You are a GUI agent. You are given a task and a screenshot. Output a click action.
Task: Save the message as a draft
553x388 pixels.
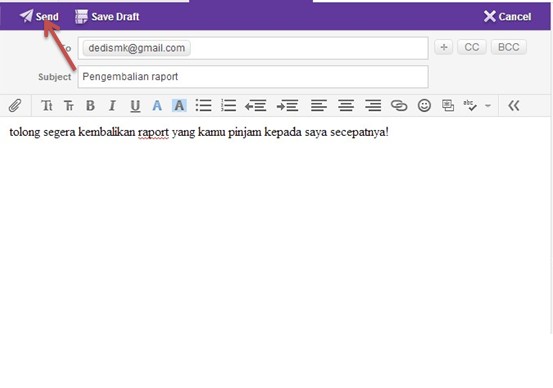click(x=107, y=17)
